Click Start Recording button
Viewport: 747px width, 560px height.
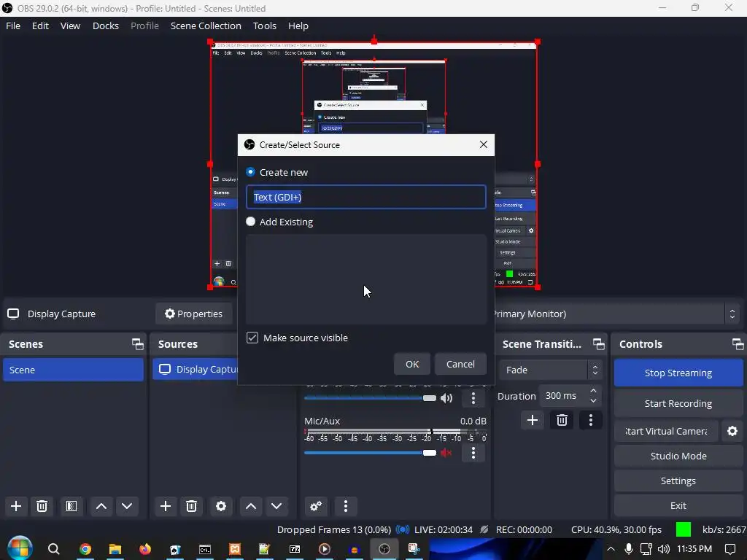(678, 403)
